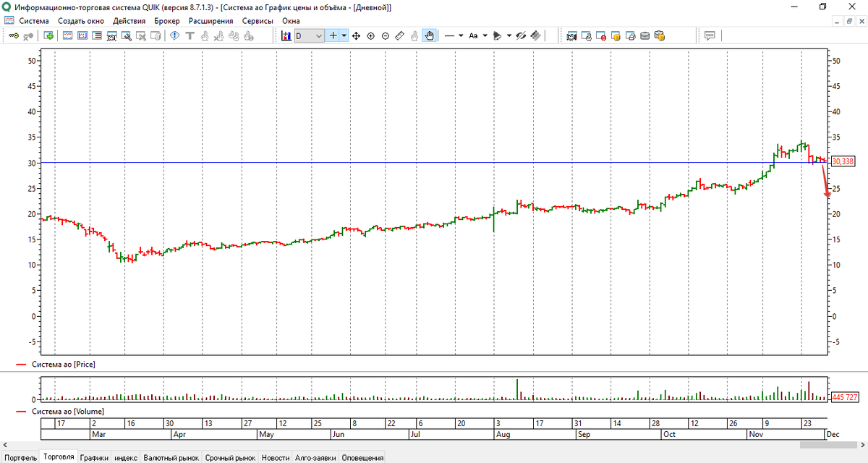
Task: Click the key connection icon
Action: pyautogui.click(x=13, y=35)
